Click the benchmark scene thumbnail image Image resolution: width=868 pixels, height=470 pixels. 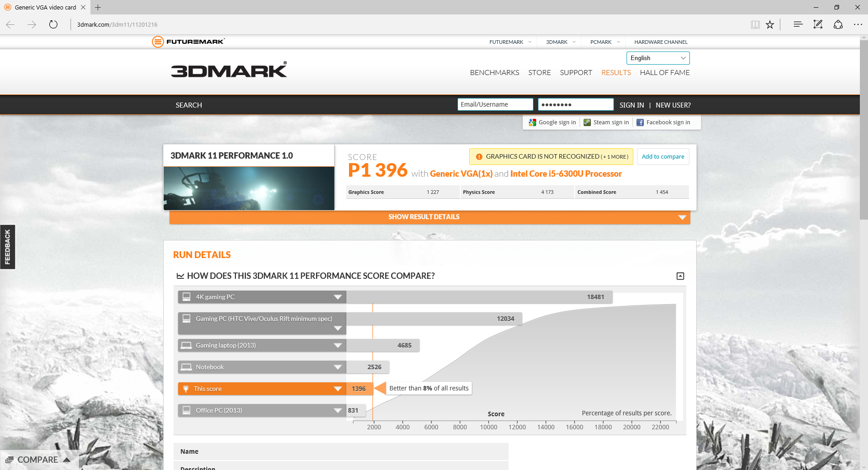(x=249, y=188)
